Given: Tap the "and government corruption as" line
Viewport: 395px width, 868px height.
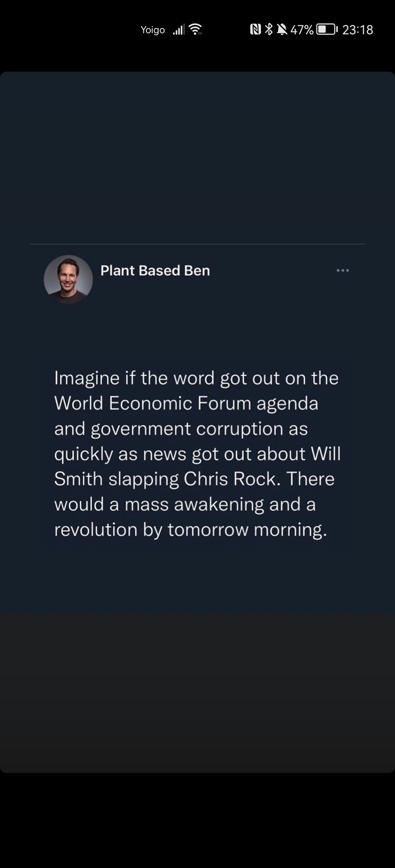Looking at the screenshot, I should click(x=181, y=429).
